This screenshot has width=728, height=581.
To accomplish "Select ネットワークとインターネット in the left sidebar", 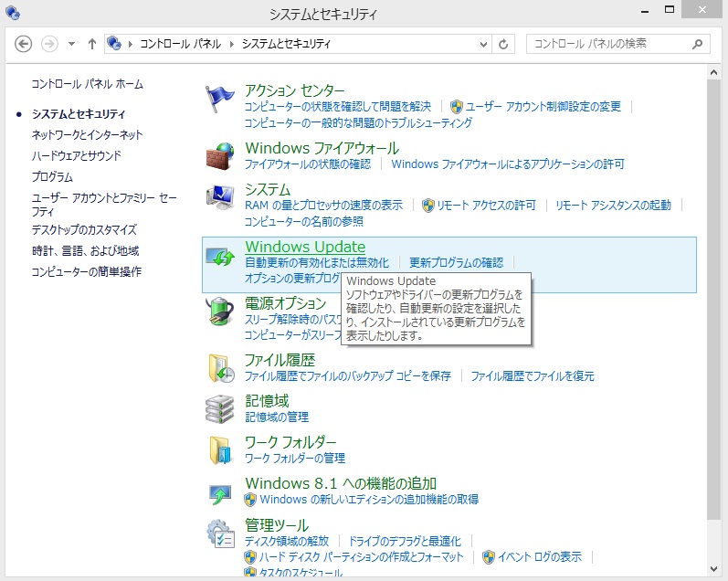I will coord(87,134).
